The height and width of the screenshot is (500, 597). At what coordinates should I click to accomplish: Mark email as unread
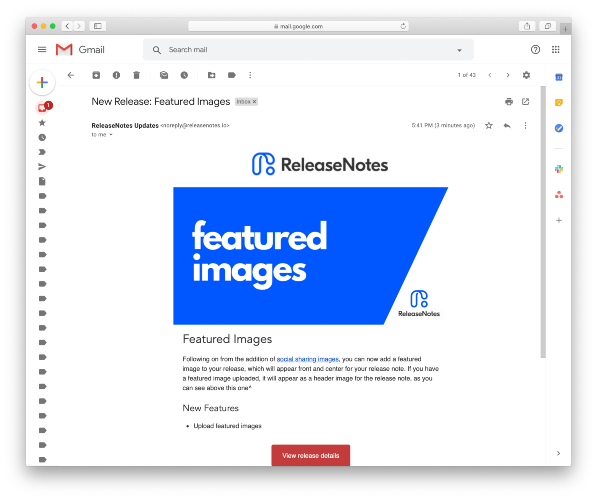[164, 75]
